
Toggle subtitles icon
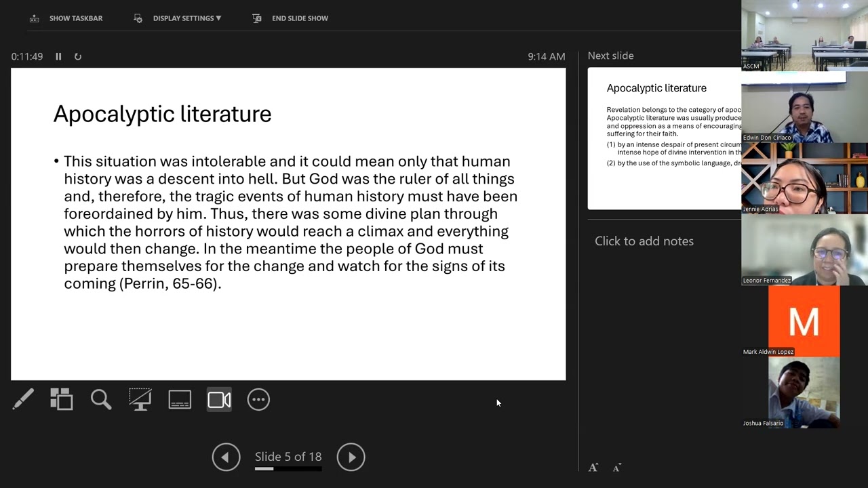[180, 400]
